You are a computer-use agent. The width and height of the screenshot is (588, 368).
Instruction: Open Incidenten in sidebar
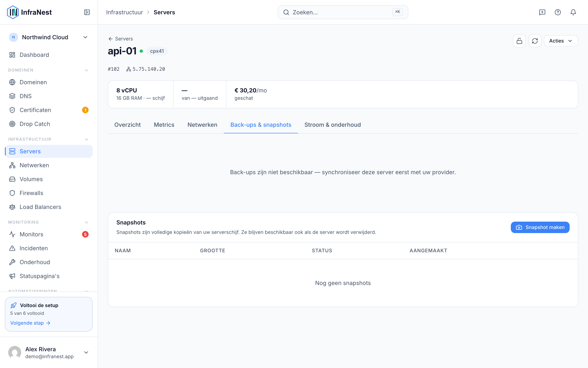tap(49, 248)
